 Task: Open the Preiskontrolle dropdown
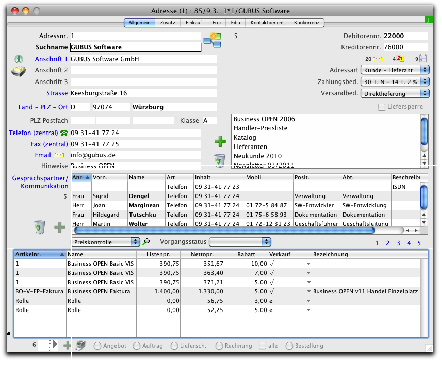point(106,242)
